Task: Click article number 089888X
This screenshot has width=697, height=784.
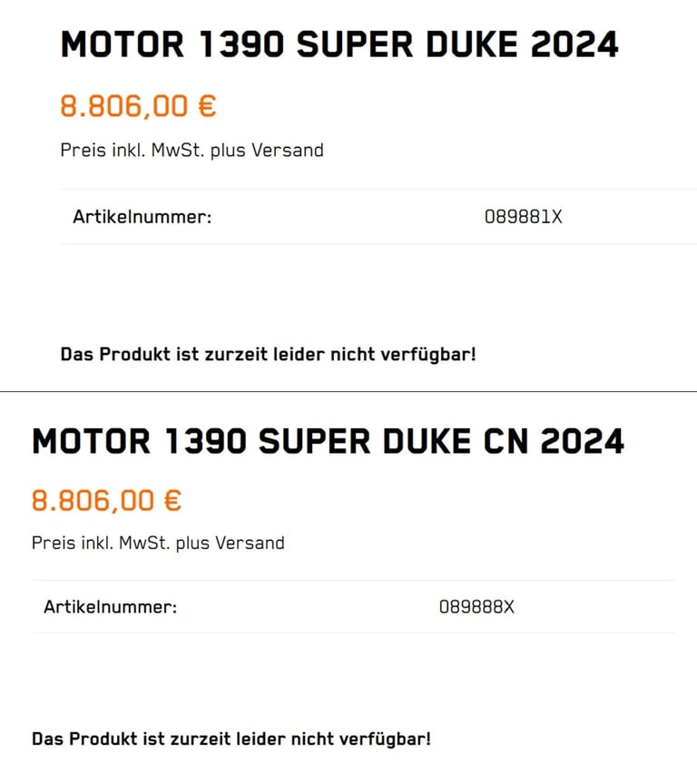Action: 476,607
